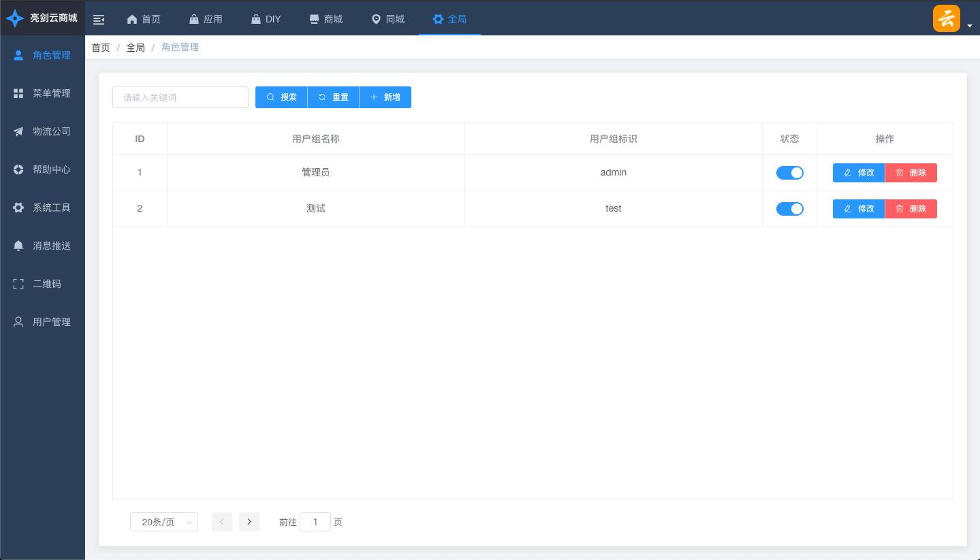The height and width of the screenshot is (560, 980).
Task: Go to next page with right chevron
Action: pyautogui.click(x=249, y=522)
